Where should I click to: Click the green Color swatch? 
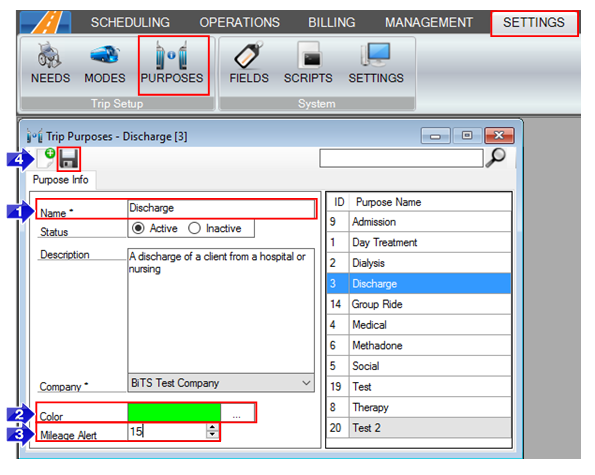click(x=174, y=412)
